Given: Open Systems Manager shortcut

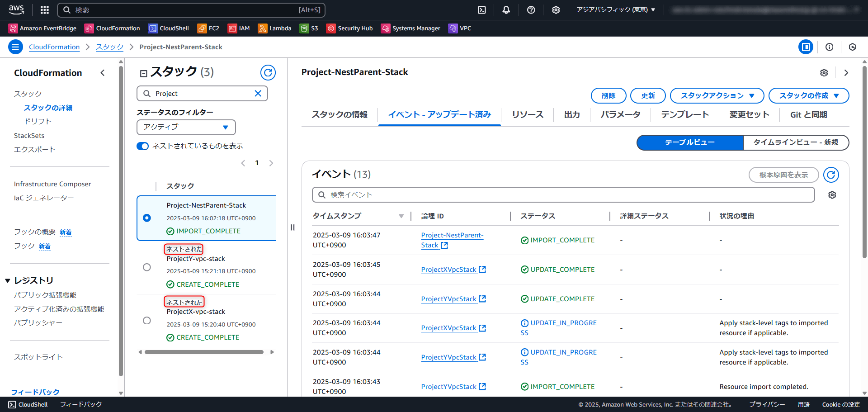Looking at the screenshot, I should point(410,28).
